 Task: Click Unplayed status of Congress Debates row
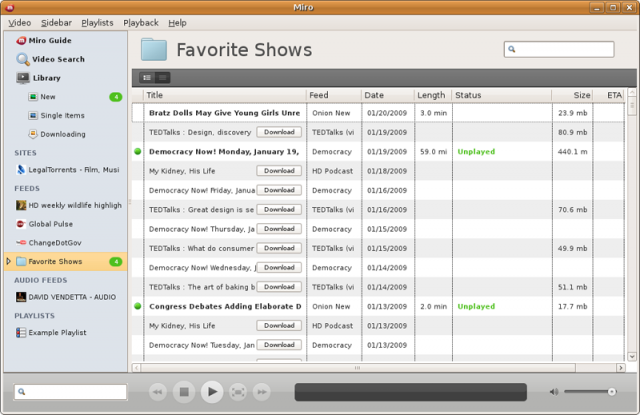click(476, 306)
